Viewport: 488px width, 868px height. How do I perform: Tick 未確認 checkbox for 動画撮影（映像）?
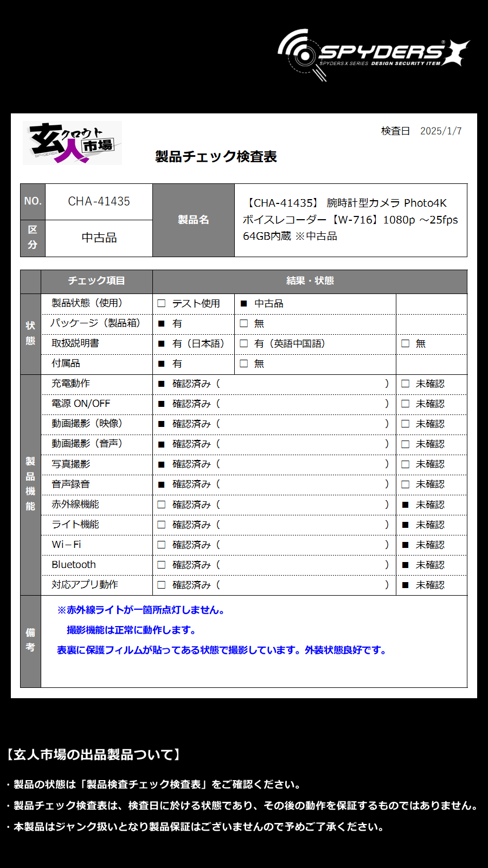(405, 424)
